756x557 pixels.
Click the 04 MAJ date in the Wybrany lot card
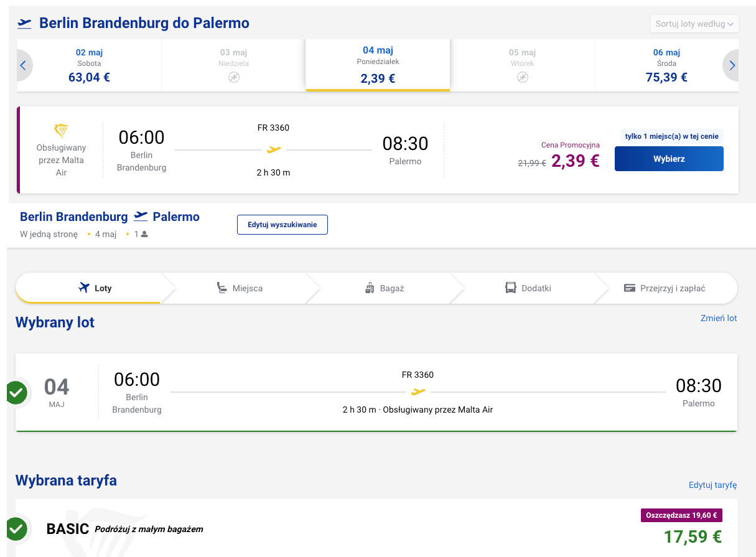[x=57, y=393]
